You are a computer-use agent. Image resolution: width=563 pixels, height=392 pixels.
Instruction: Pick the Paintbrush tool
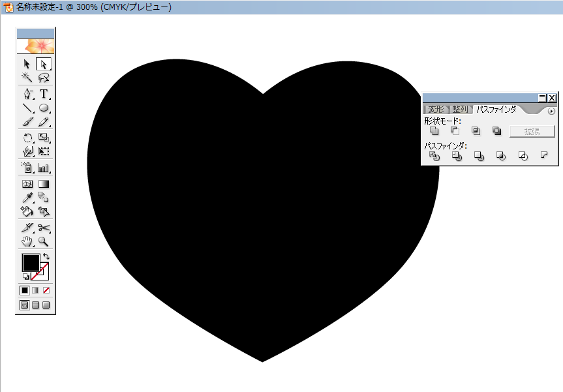[x=26, y=123]
